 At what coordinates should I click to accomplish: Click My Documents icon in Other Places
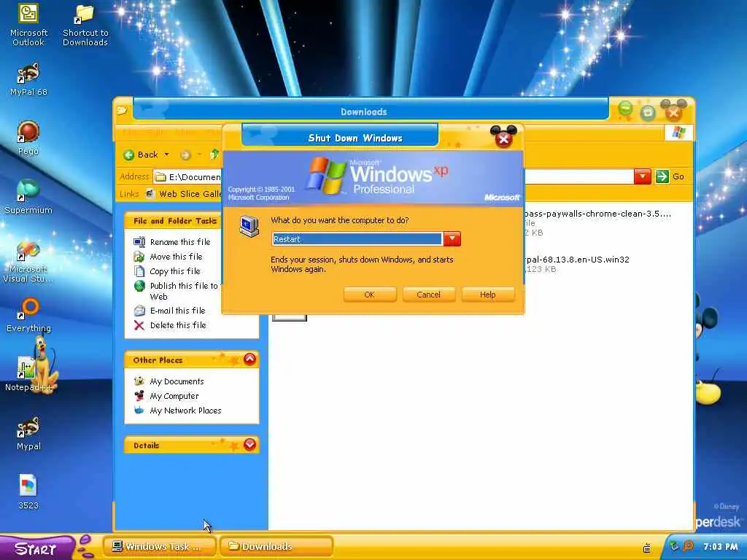click(139, 381)
